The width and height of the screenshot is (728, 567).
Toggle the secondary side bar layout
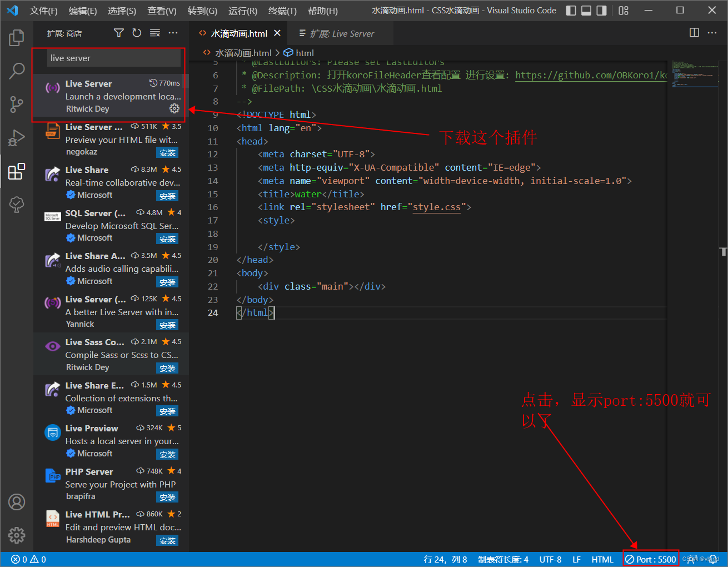(602, 11)
